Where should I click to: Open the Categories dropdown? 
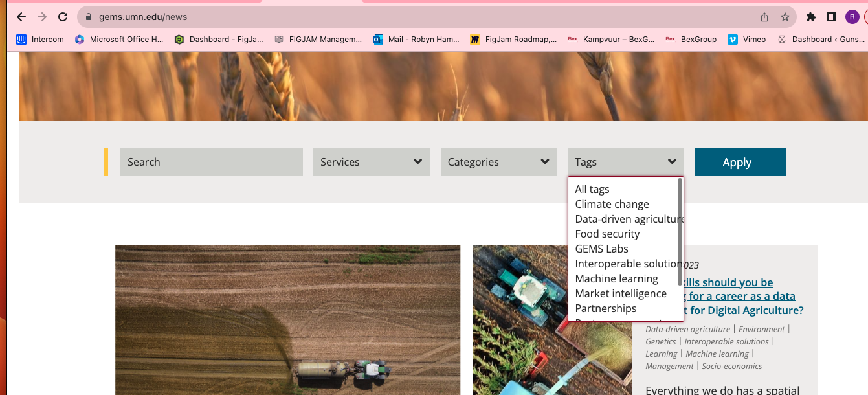tap(498, 162)
